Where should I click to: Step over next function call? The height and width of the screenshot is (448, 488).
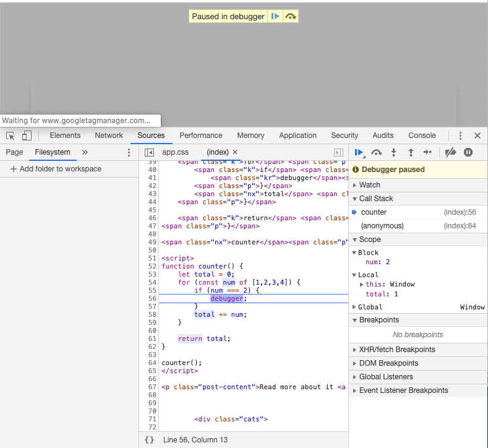(376, 152)
